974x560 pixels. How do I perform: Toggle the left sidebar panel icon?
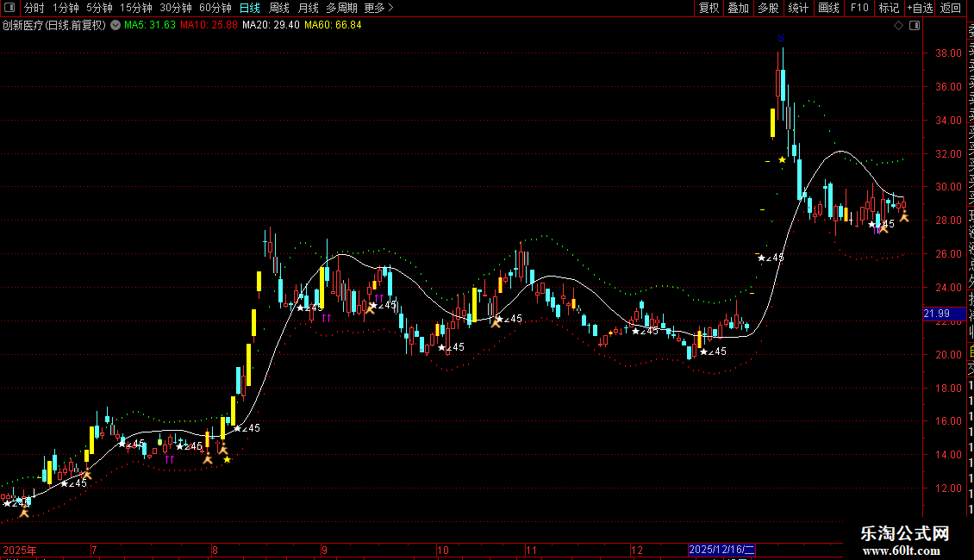pyautogui.click(x=9, y=8)
